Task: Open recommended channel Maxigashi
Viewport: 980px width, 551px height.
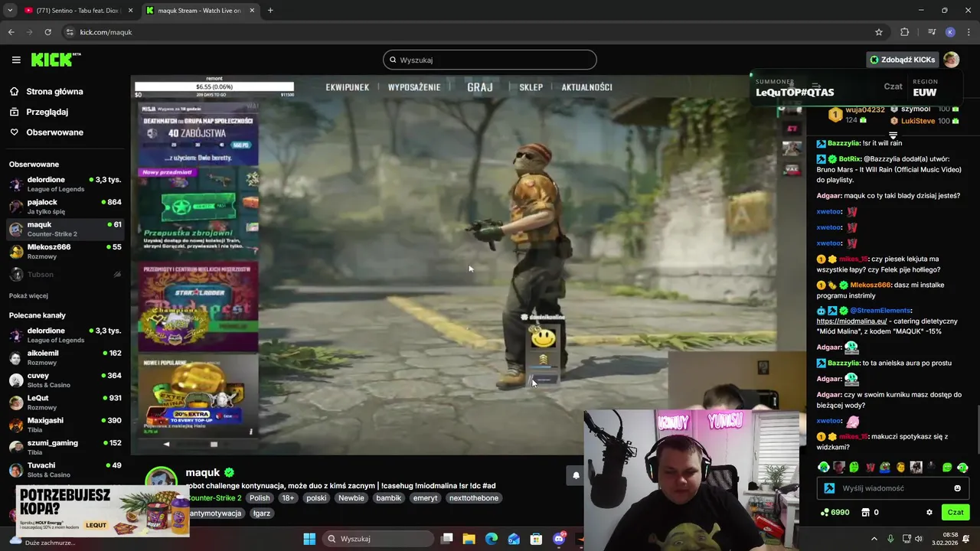Action: [x=65, y=425]
